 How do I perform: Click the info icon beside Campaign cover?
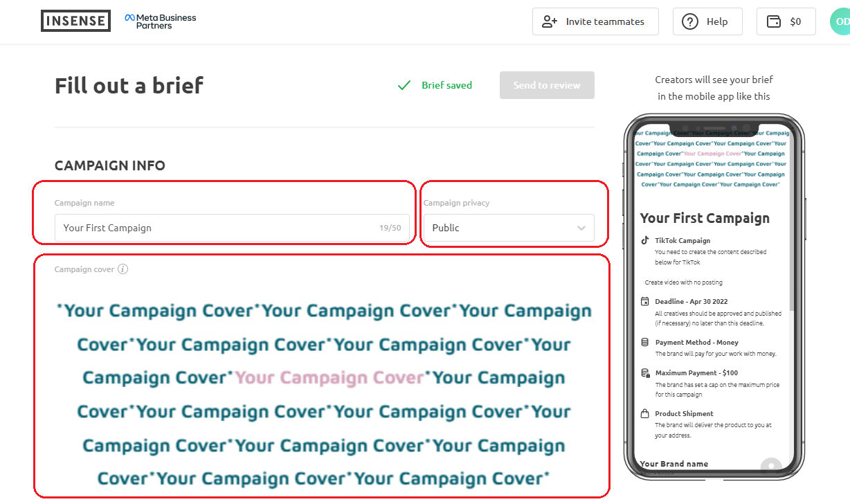point(123,269)
